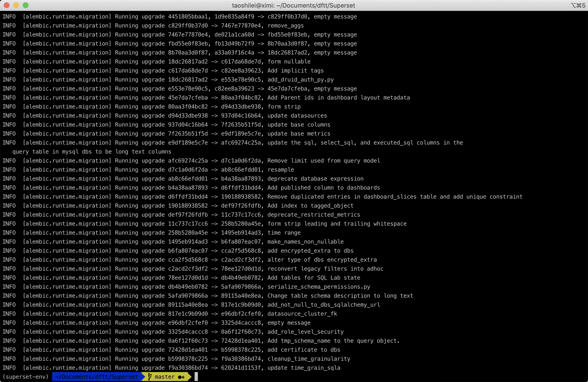The image size is (588, 382).
Task: Click the 'add_role_level_security' message
Action: [x=305, y=332]
